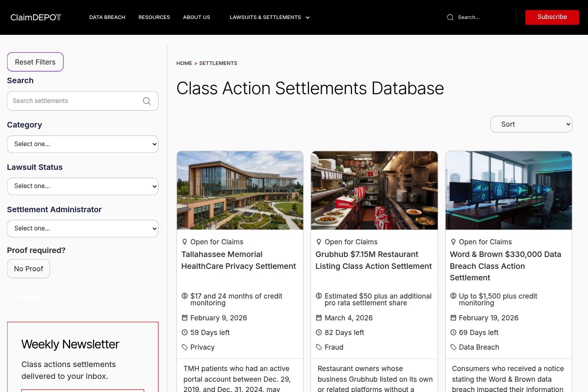
Task: Click the Grubhub settlement card image
Action: (374, 190)
